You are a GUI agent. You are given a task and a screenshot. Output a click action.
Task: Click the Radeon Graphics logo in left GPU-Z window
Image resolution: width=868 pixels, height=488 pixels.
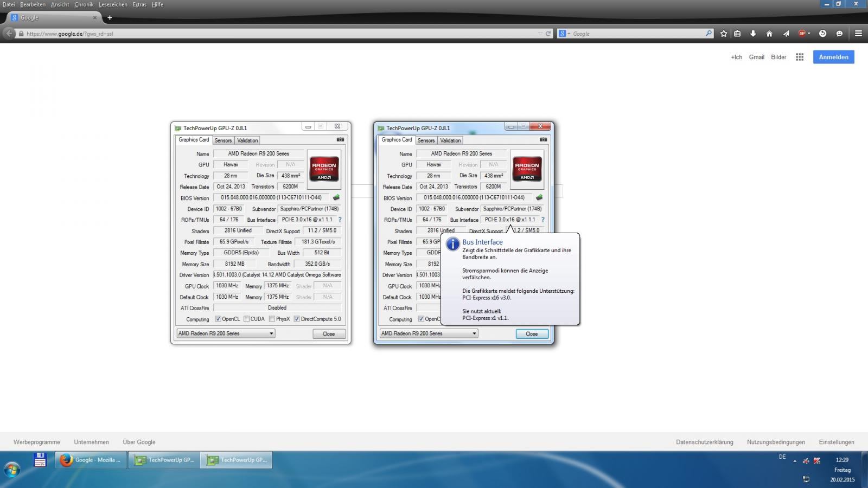(324, 169)
